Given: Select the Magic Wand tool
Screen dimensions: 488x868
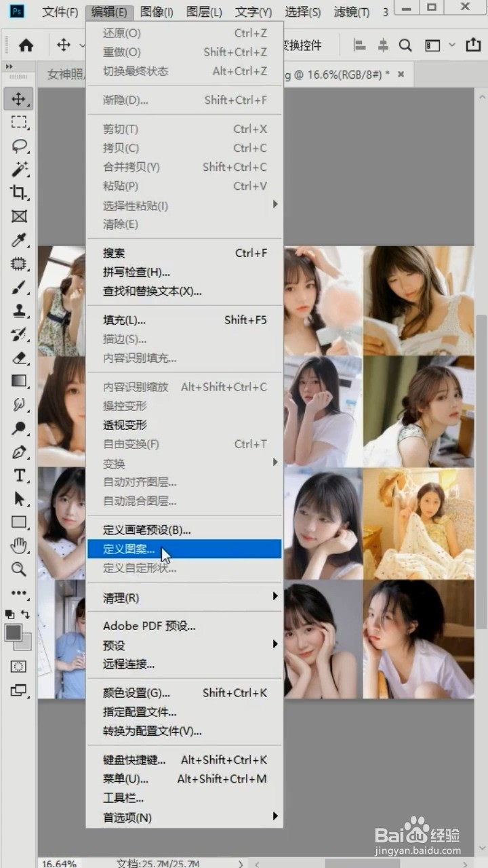Looking at the screenshot, I should pyautogui.click(x=18, y=170).
